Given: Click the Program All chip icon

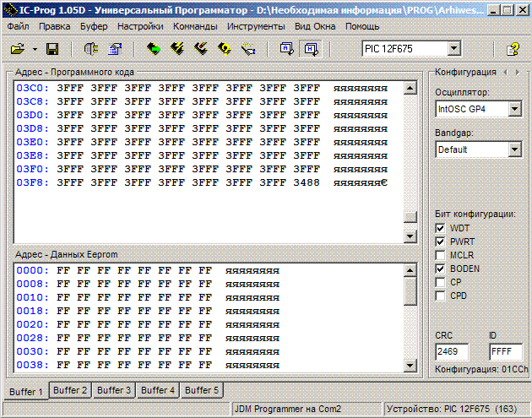Looking at the screenshot, I should pyautogui.click(x=177, y=49).
